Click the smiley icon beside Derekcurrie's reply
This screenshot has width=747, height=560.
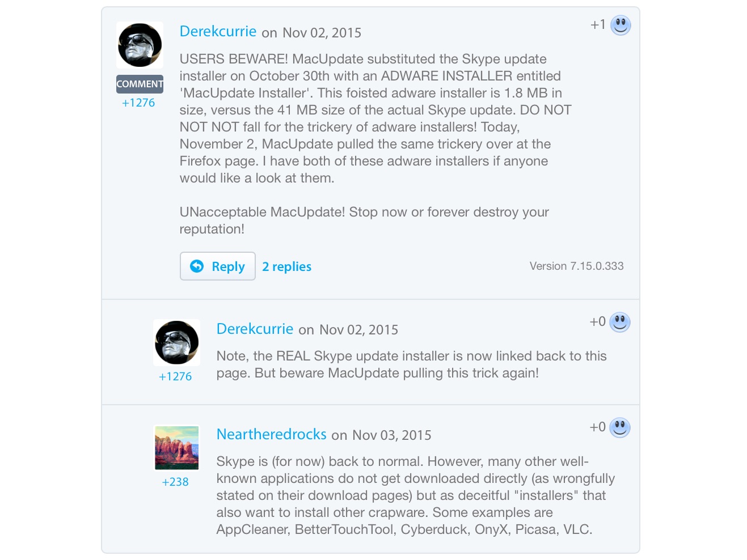pos(620,322)
